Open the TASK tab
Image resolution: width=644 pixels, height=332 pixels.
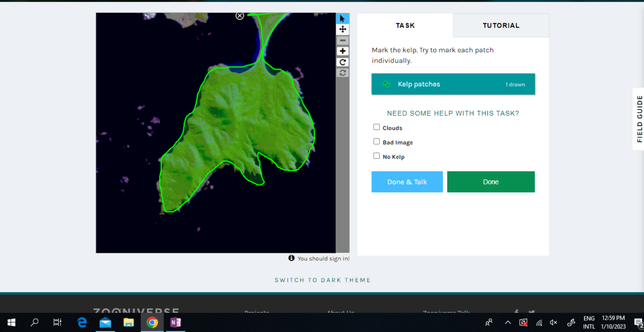405,25
